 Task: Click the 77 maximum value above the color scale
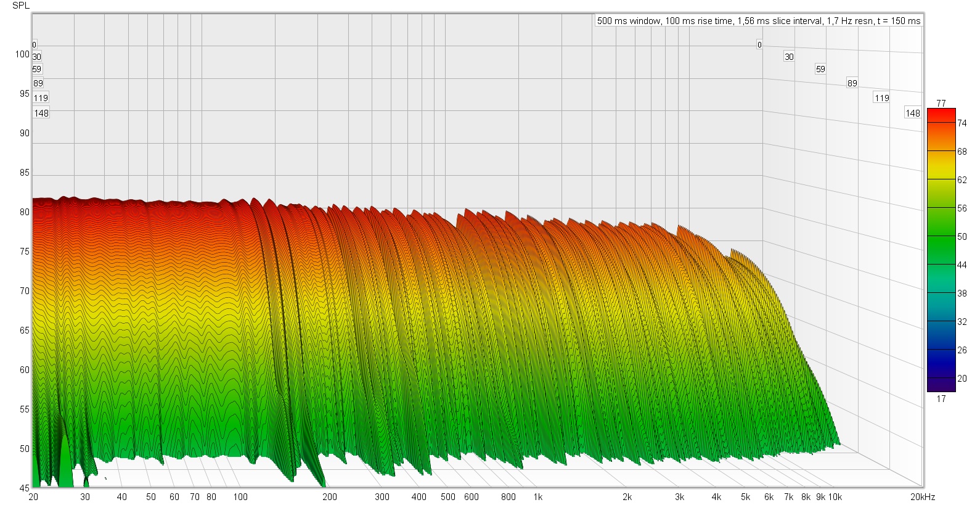tap(941, 104)
